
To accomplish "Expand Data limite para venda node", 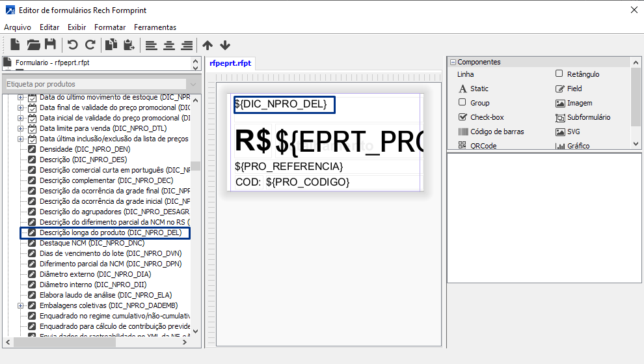I will [x=21, y=128].
